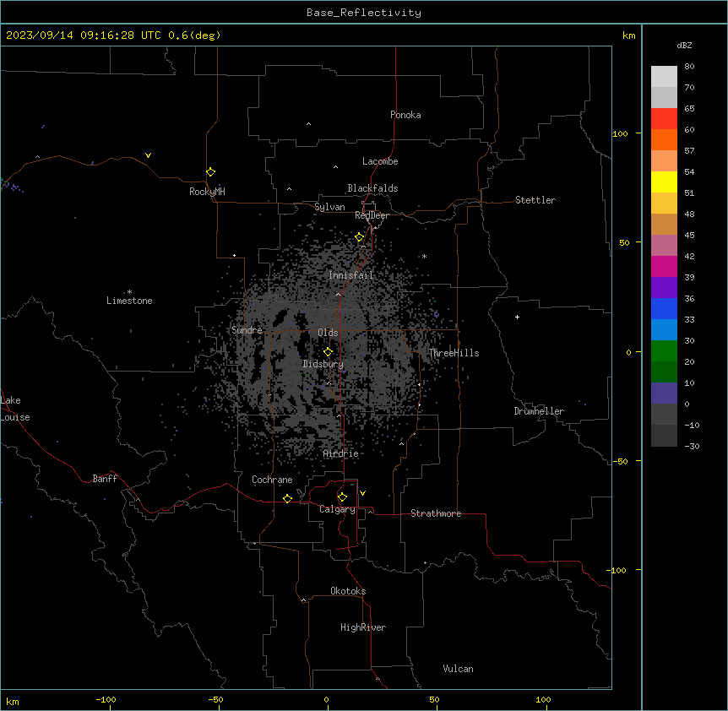Screen dimensions: 728x711
Task: Click the yellow diamond marker above Calgary label
Action: 342,497
